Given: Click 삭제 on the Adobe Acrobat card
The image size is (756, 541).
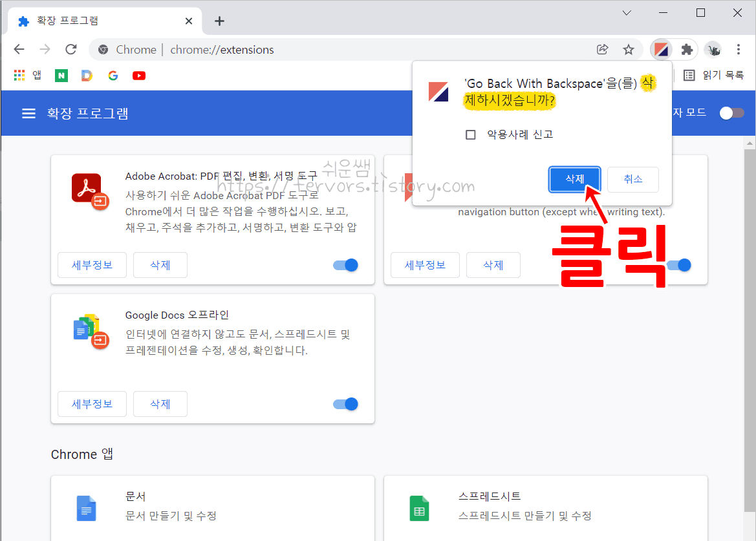Looking at the screenshot, I should point(160,265).
